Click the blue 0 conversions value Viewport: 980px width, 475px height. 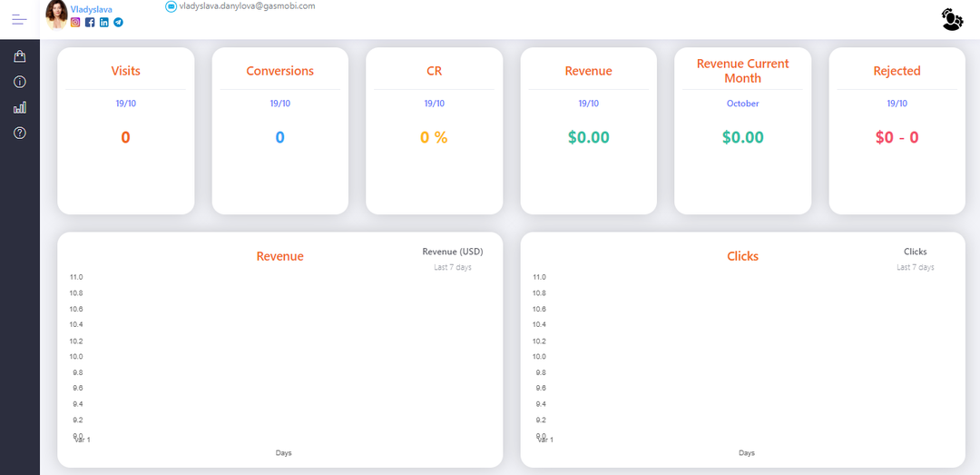click(280, 138)
